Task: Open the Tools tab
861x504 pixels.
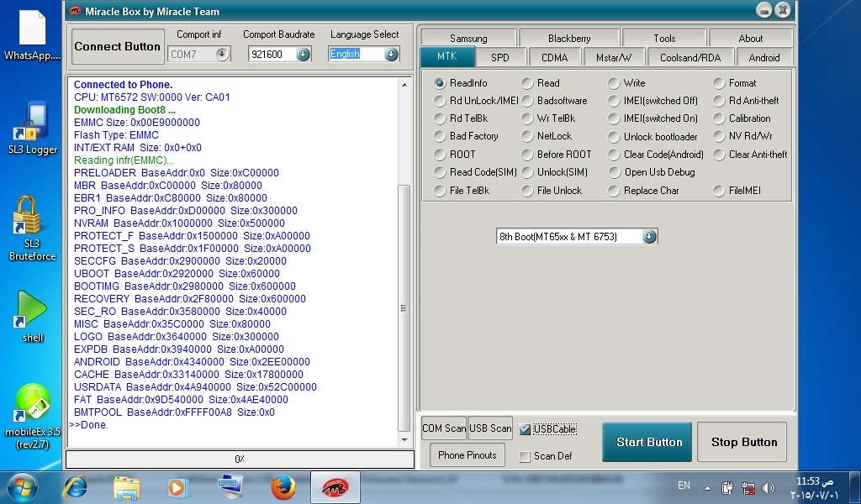Action: [x=664, y=39]
